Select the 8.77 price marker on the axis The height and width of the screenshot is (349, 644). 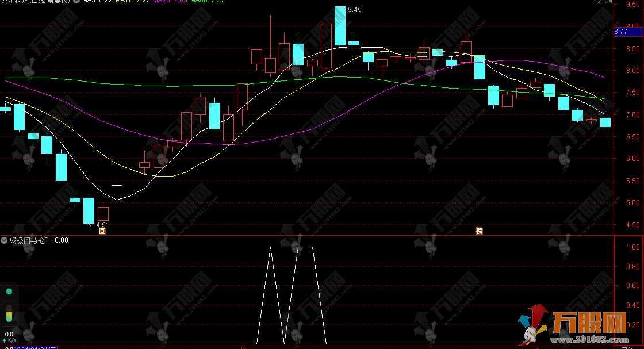[x=628, y=32]
